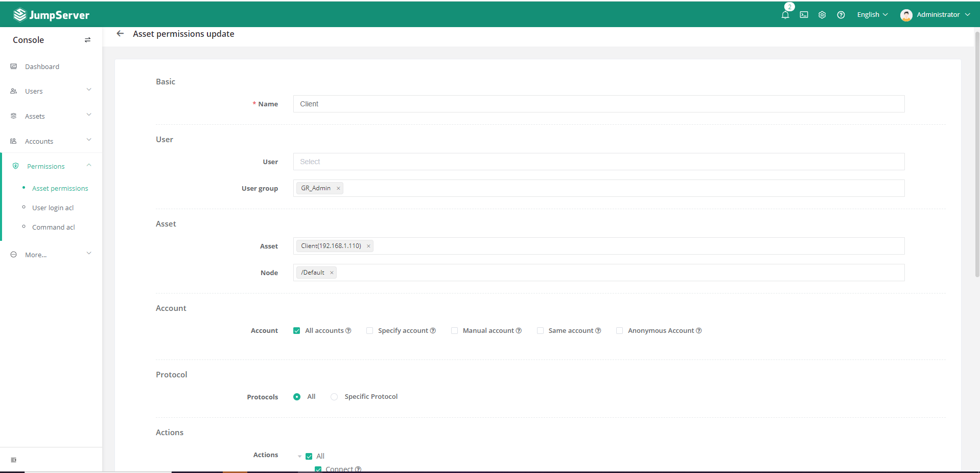
Task: Select the Specific Protocol radio button
Action: pyautogui.click(x=334, y=397)
